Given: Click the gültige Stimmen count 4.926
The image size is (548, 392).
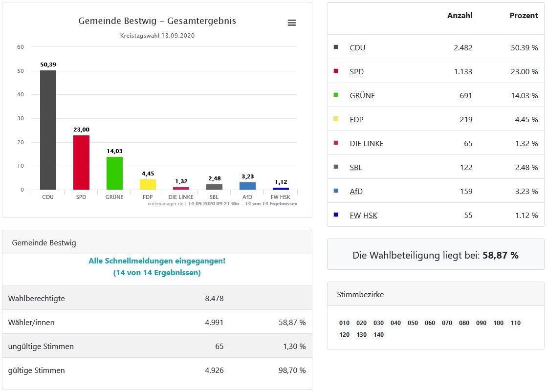Looking at the screenshot, I should [214, 370].
